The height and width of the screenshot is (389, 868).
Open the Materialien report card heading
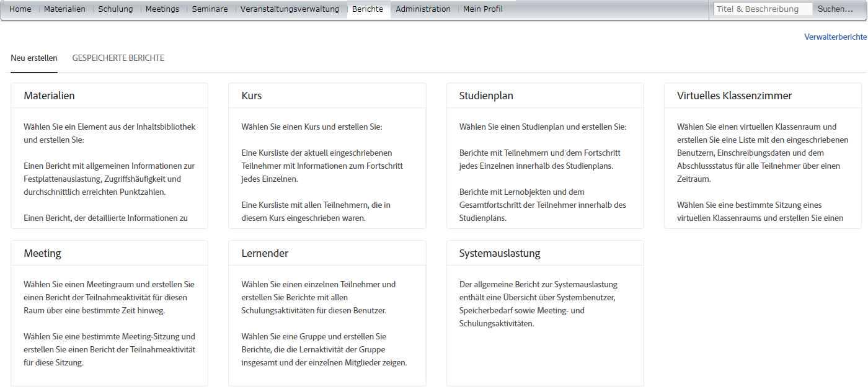(x=50, y=96)
